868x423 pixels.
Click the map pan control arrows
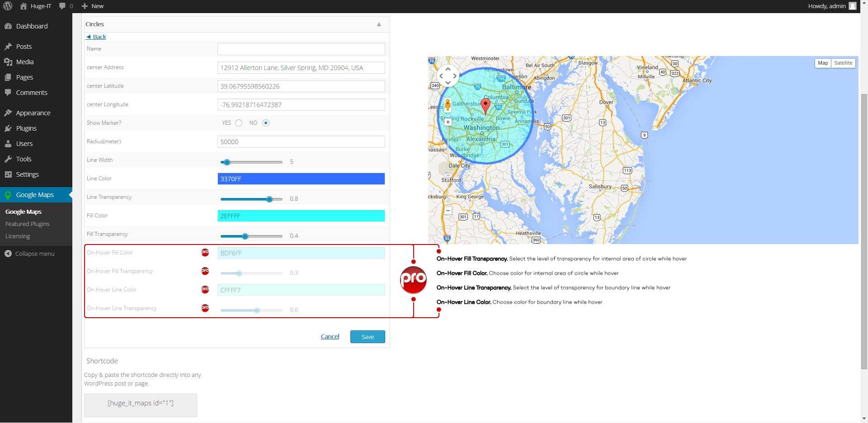pos(448,75)
